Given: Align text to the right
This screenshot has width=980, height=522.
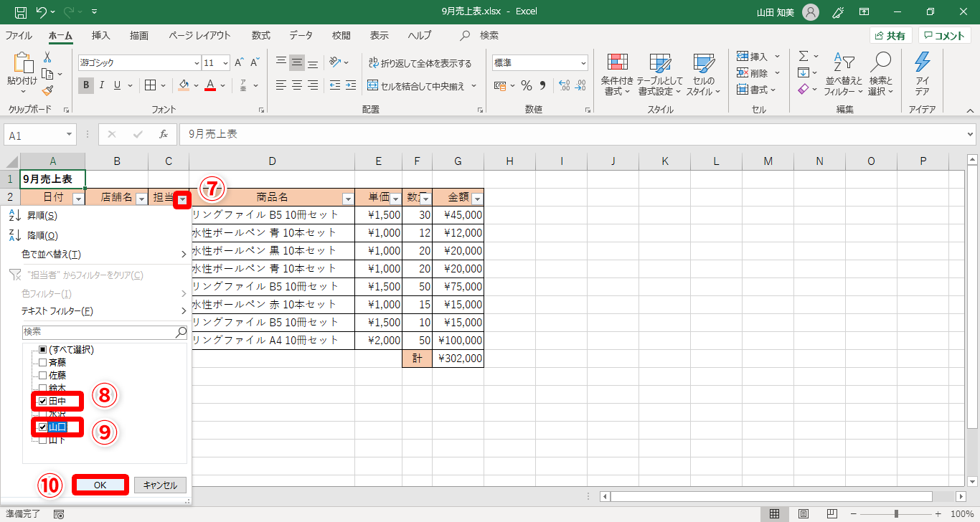Looking at the screenshot, I should (x=313, y=85).
